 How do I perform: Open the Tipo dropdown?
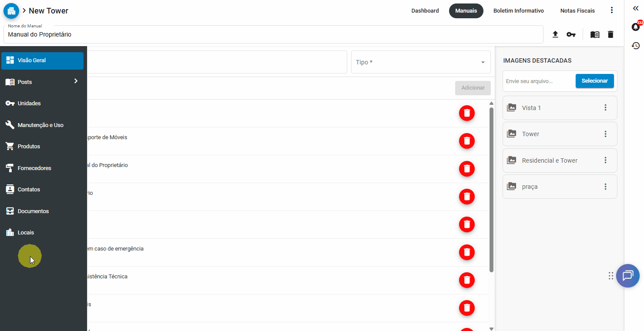(x=420, y=62)
